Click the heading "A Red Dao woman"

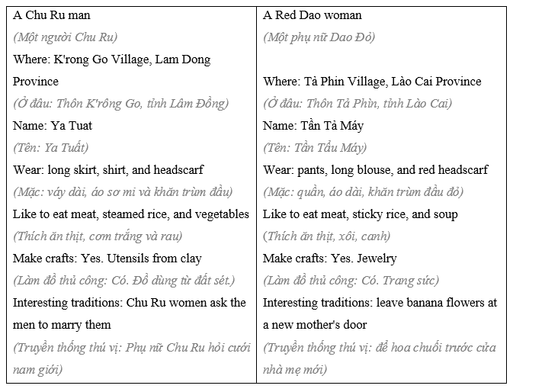(x=313, y=15)
